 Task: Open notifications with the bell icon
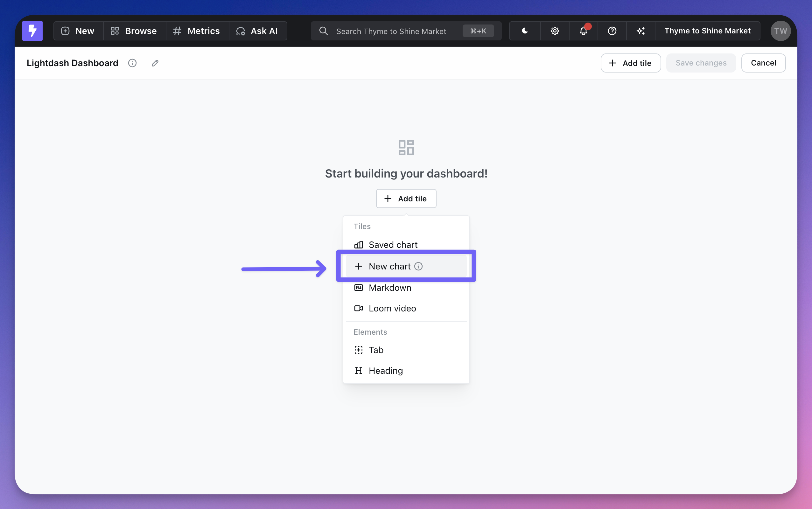pyautogui.click(x=583, y=31)
